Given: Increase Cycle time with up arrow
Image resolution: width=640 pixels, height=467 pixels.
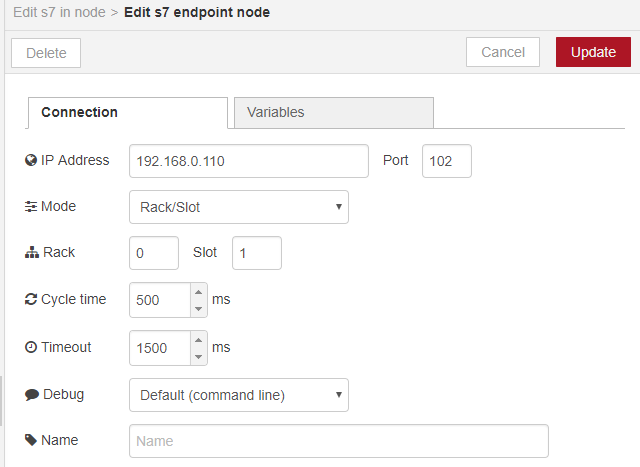Looking at the screenshot, I should (198, 292).
